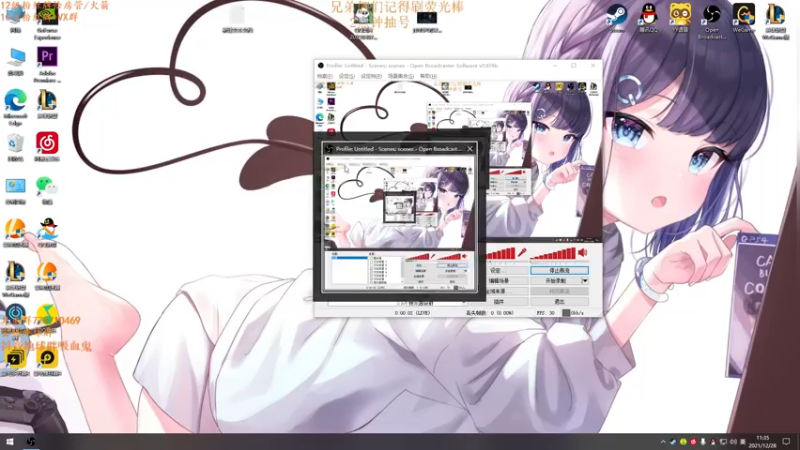
Task: Open the YY voice desktop icon
Action: click(680, 18)
